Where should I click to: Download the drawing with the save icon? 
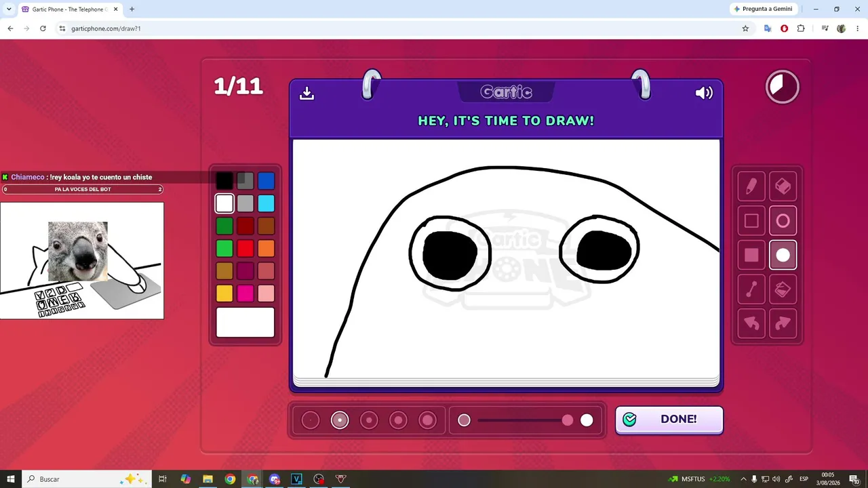tap(307, 93)
